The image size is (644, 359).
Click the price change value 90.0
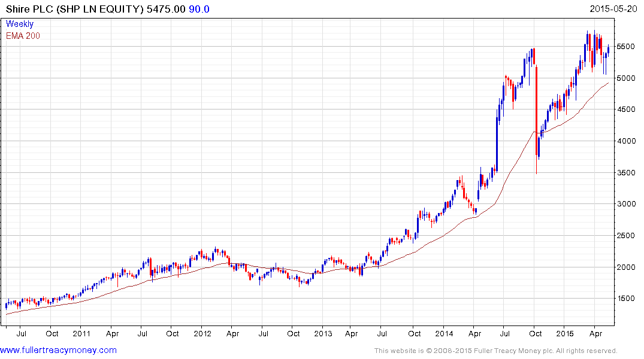[x=199, y=9]
